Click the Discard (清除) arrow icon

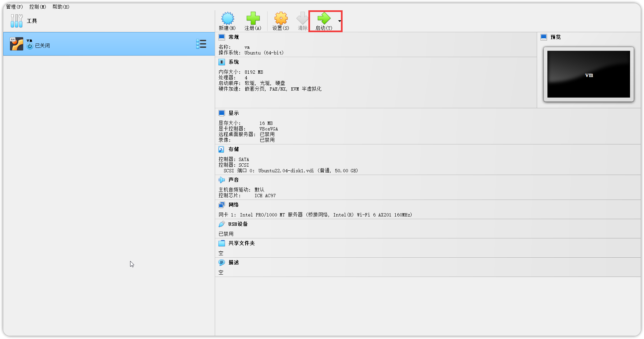[302, 18]
